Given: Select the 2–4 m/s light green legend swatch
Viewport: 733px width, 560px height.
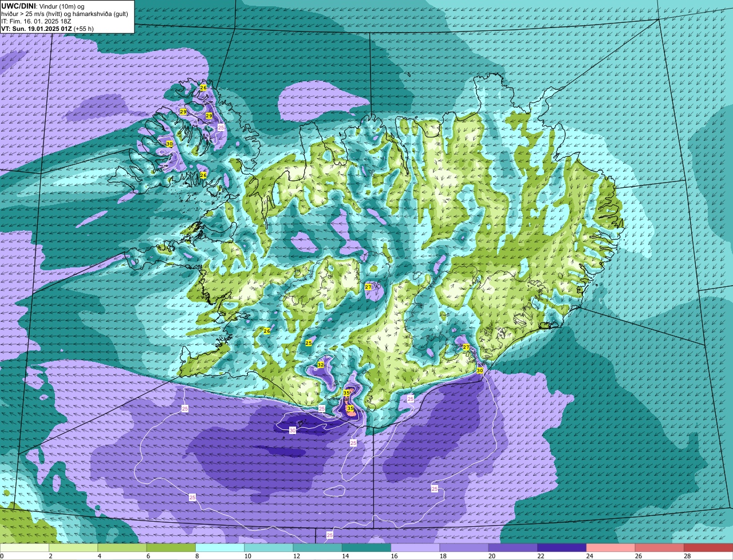Looking at the screenshot, I should [x=73, y=547].
